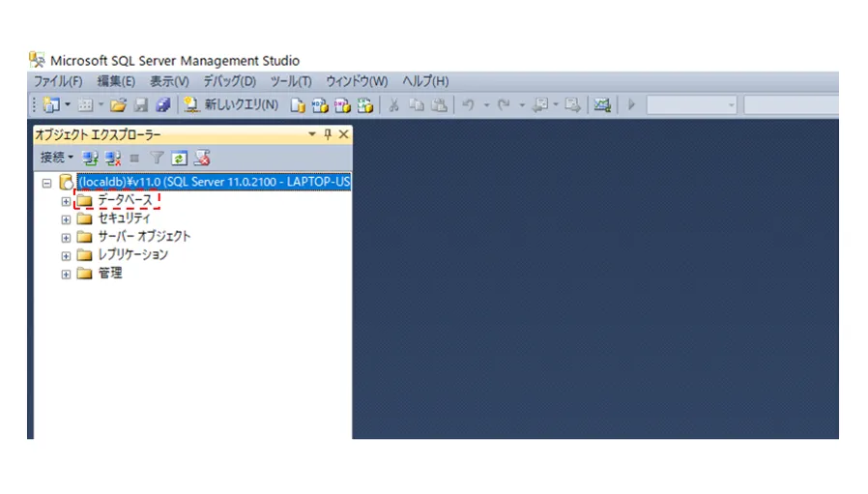
Task: Refresh the Object Explorer tree
Action: point(179,158)
